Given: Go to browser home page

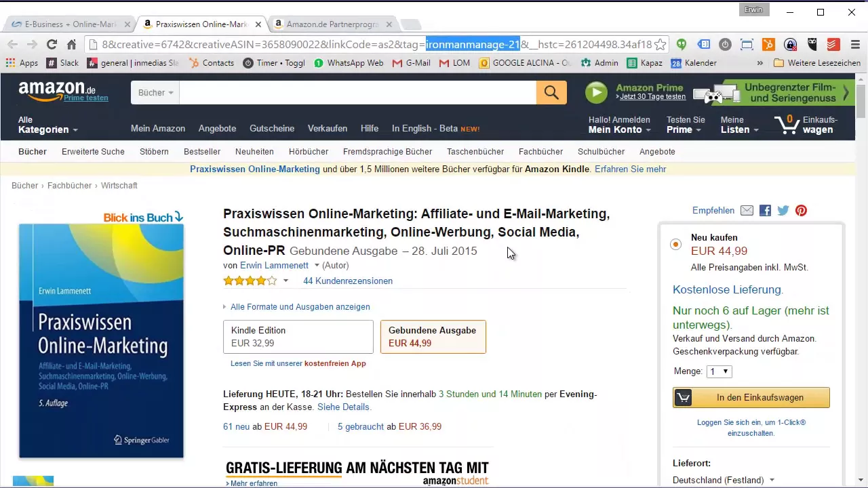Looking at the screenshot, I should [71, 45].
